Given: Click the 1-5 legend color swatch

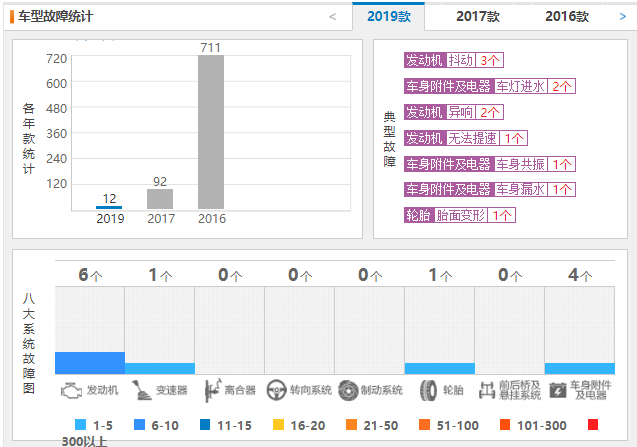Looking at the screenshot, I should coord(80,425).
